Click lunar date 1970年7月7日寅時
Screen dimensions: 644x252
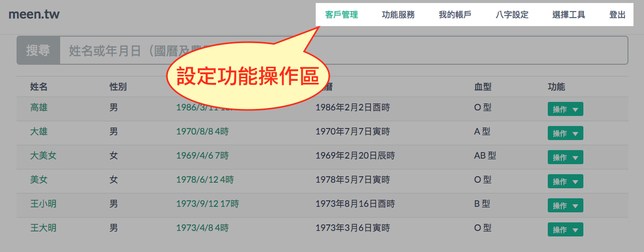353,132
